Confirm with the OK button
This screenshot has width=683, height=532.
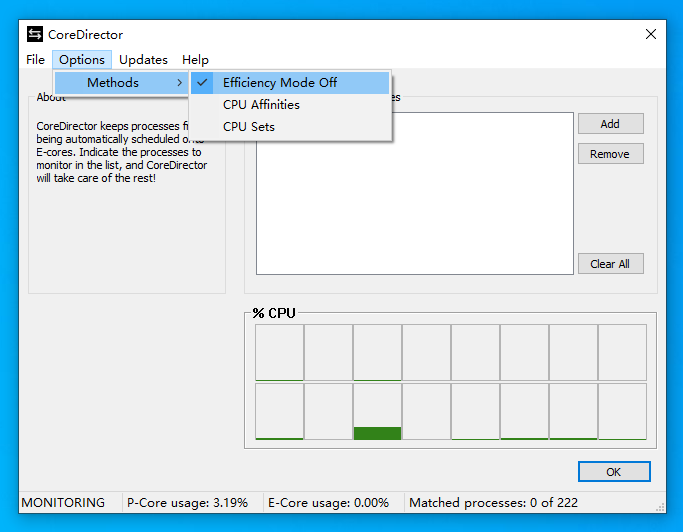614,471
